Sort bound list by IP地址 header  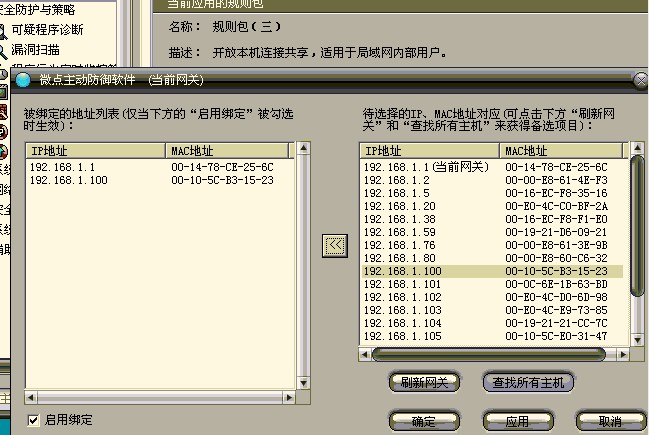[96, 151]
